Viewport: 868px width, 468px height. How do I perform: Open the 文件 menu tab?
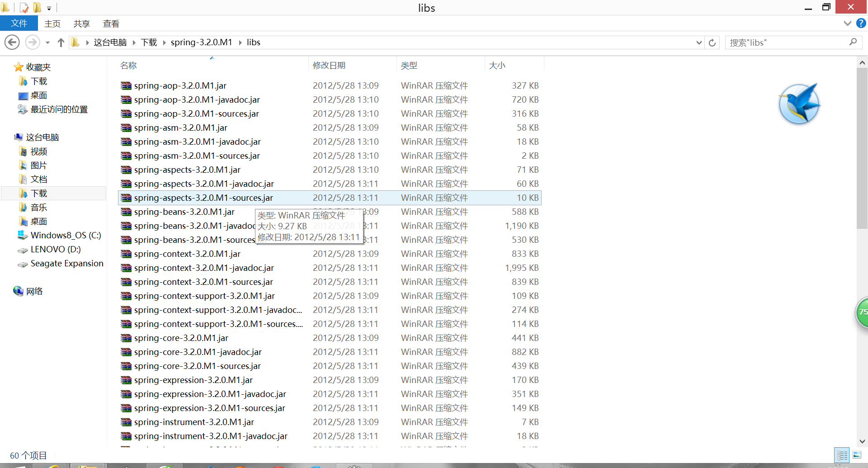(x=19, y=23)
